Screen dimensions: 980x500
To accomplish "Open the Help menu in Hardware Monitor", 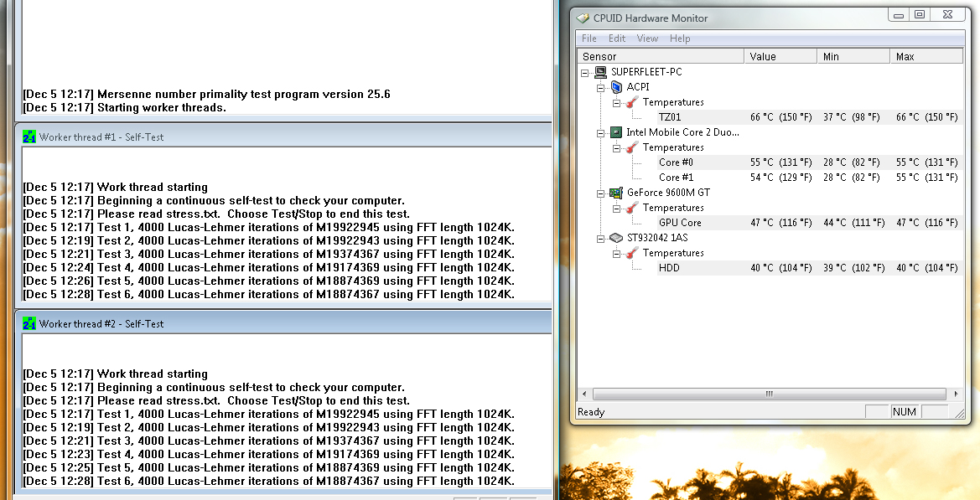I will tap(680, 38).
